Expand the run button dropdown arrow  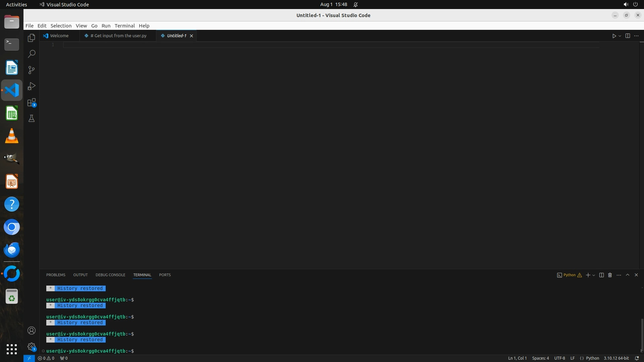[620, 36]
